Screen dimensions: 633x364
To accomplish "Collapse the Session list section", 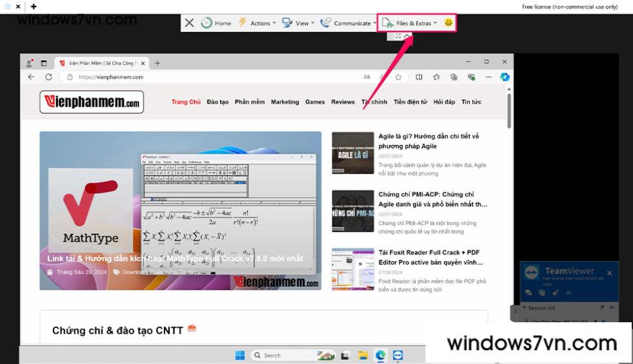I will pyautogui.click(x=525, y=307).
